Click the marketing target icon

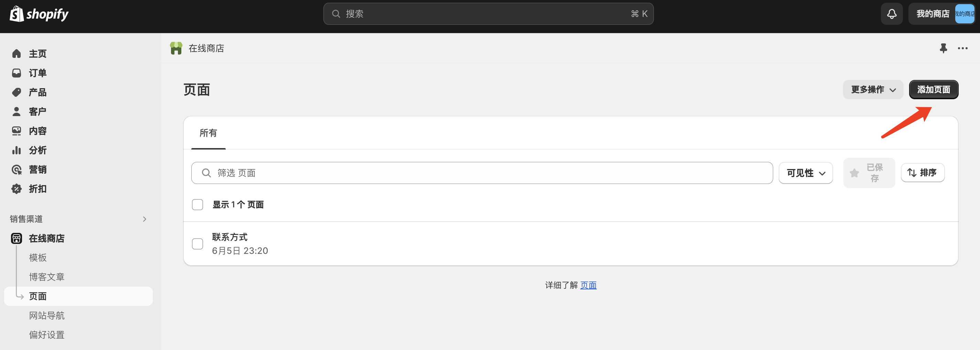[17, 169]
